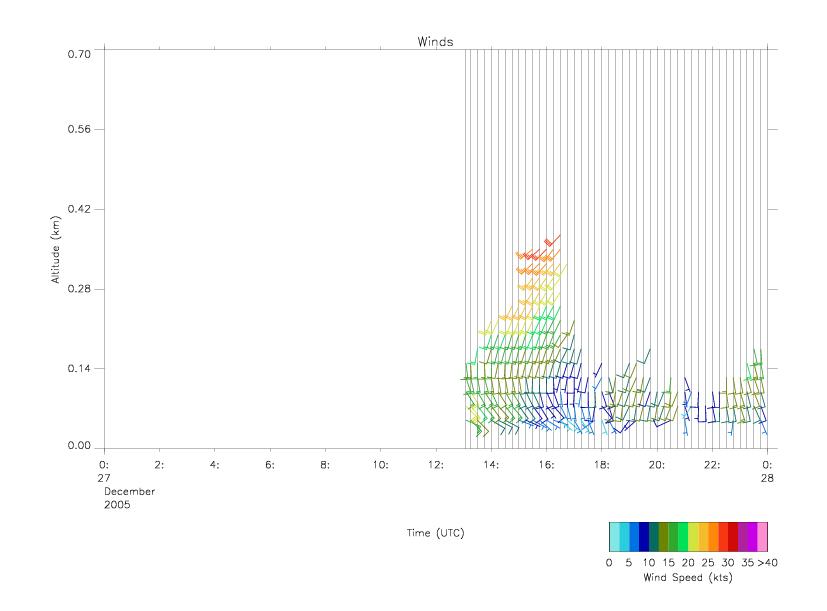Click the "Altitude (km)" axis label
827x611 pixels.
point(55,250)
